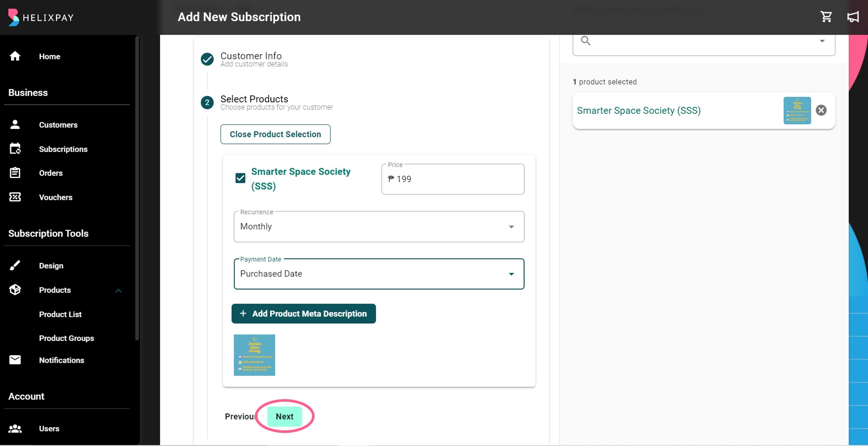
Task: Click the Select Products step title
Action: 254,99
